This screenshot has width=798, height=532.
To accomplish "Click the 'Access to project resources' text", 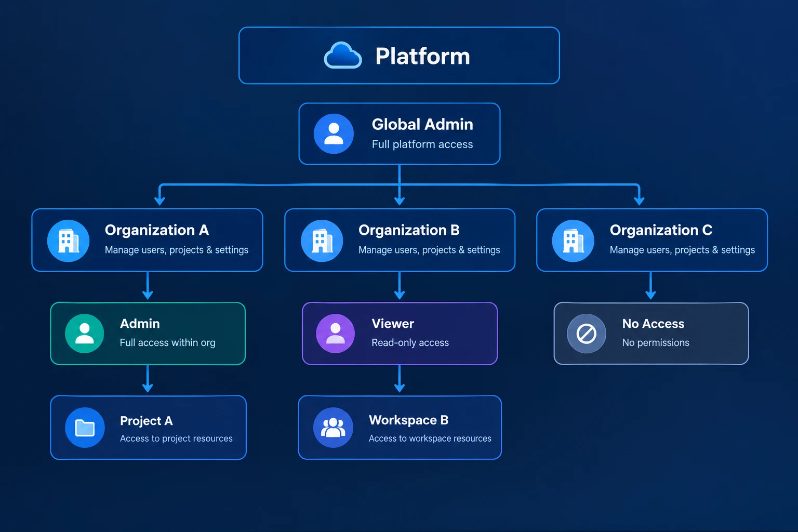I will click(176, 438).
